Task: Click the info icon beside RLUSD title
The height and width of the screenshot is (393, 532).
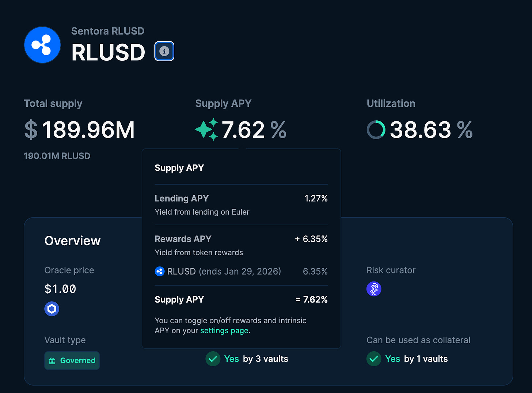Action: [x=164, y=51]
